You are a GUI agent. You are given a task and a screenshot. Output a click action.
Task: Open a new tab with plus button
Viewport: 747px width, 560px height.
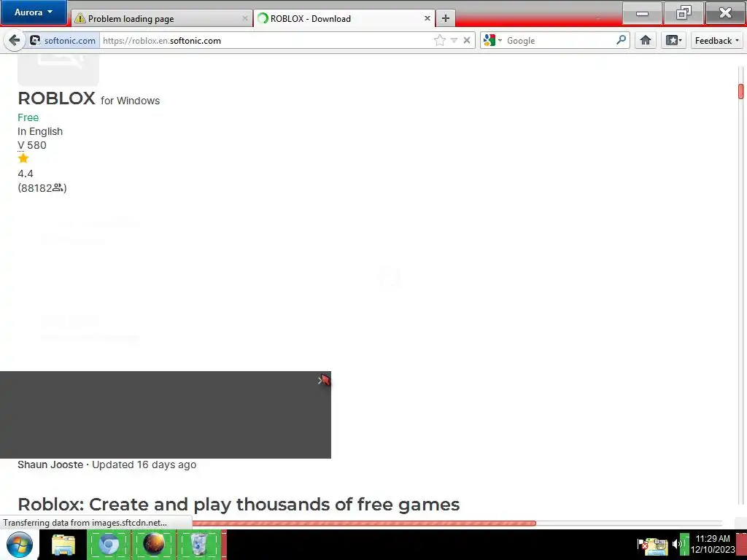coord(446,18)
